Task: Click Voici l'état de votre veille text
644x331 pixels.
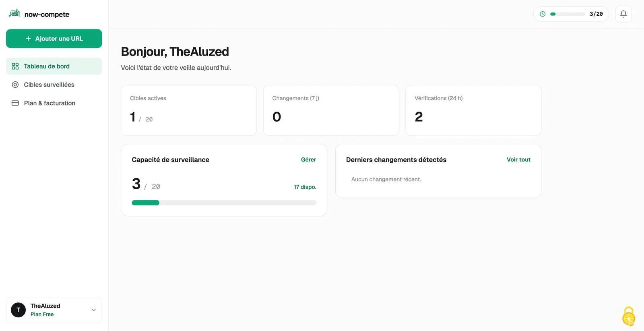Action: click(176, 68)
